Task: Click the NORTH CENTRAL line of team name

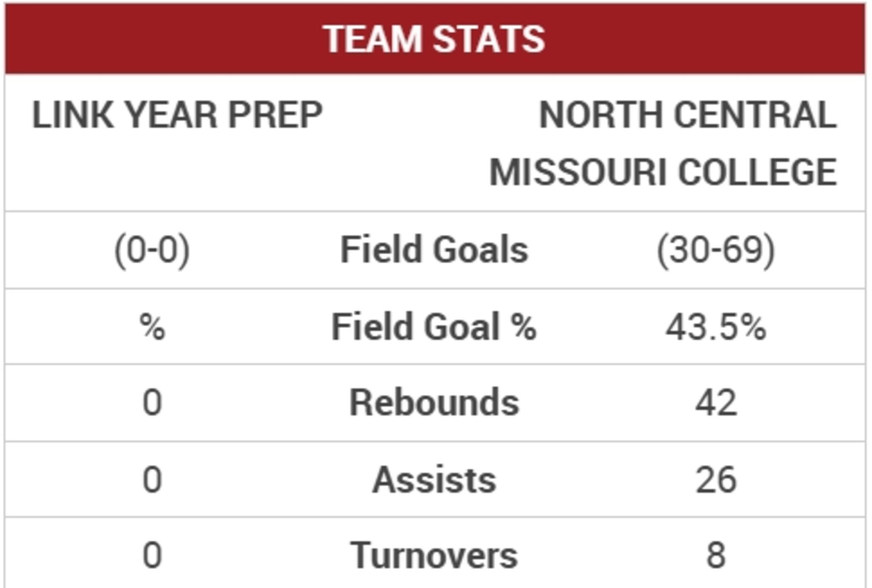Action: (688, 115)
